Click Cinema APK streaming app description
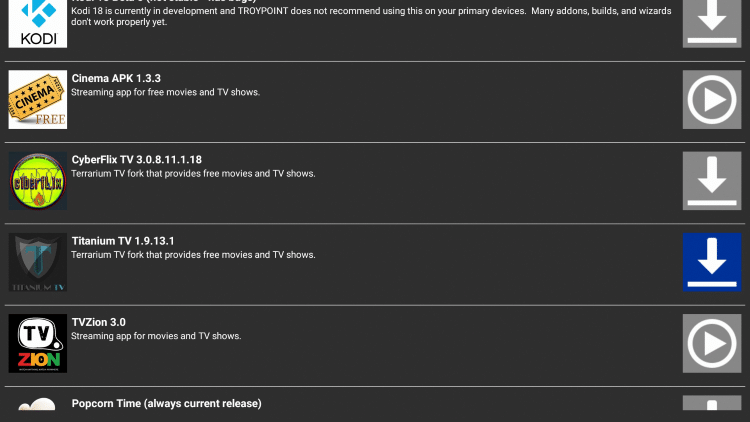 tap(165, 92)
